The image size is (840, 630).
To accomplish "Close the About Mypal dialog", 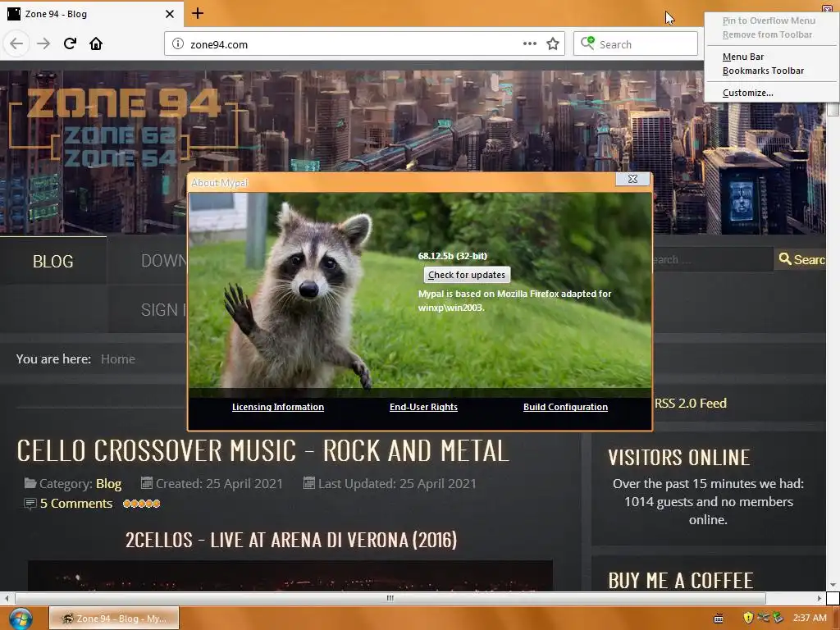I will click(632, 179).
